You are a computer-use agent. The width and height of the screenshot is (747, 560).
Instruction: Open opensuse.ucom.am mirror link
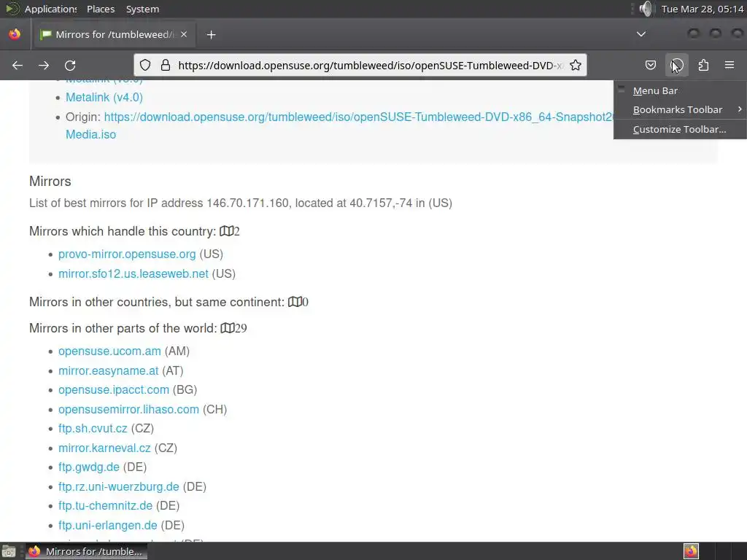109,351
